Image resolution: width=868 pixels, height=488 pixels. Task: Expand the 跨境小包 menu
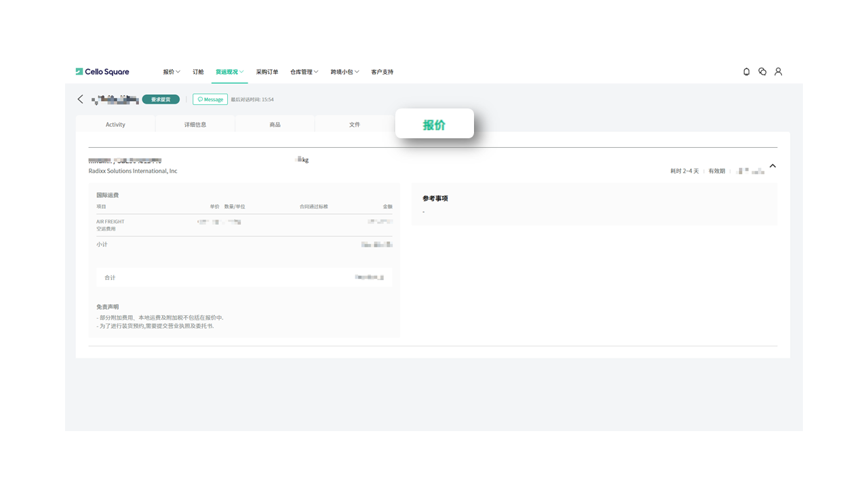pos(344,72)
